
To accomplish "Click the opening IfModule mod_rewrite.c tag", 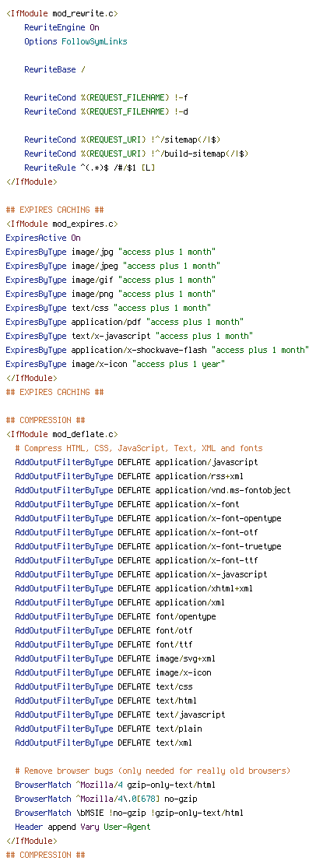I will click(x=62, y=12).
